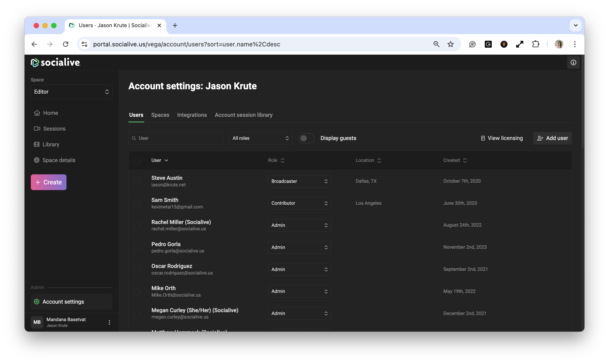Open the Account session library tab

(x=243, y=115)
